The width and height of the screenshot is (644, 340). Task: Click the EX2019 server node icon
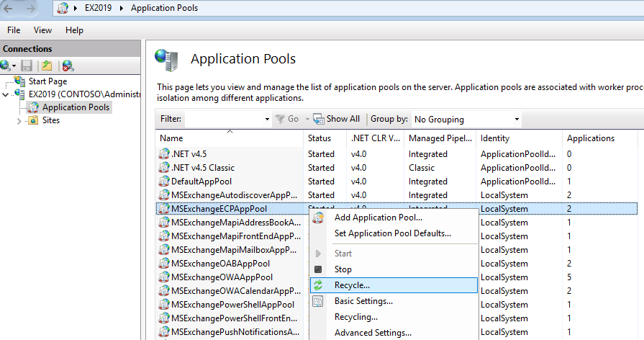point(19,94)
